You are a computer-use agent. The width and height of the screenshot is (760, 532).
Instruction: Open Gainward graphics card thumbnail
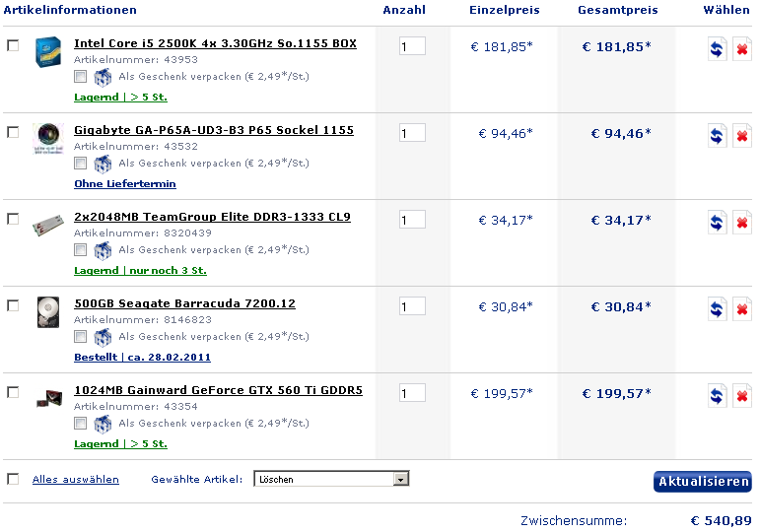49,399
